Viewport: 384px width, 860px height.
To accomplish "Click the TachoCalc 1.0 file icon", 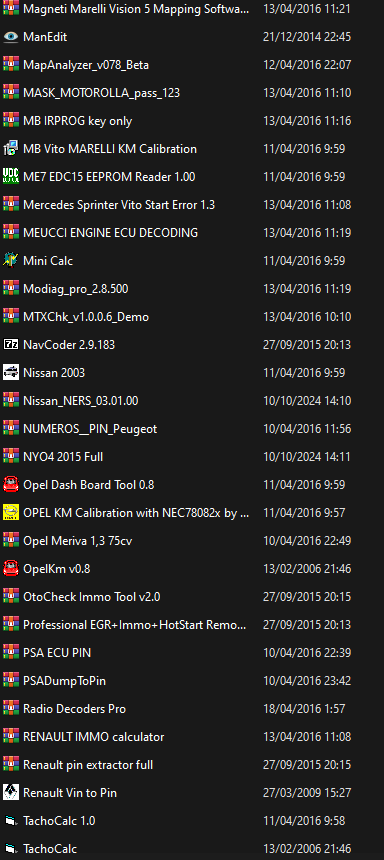I will point(10,821).
